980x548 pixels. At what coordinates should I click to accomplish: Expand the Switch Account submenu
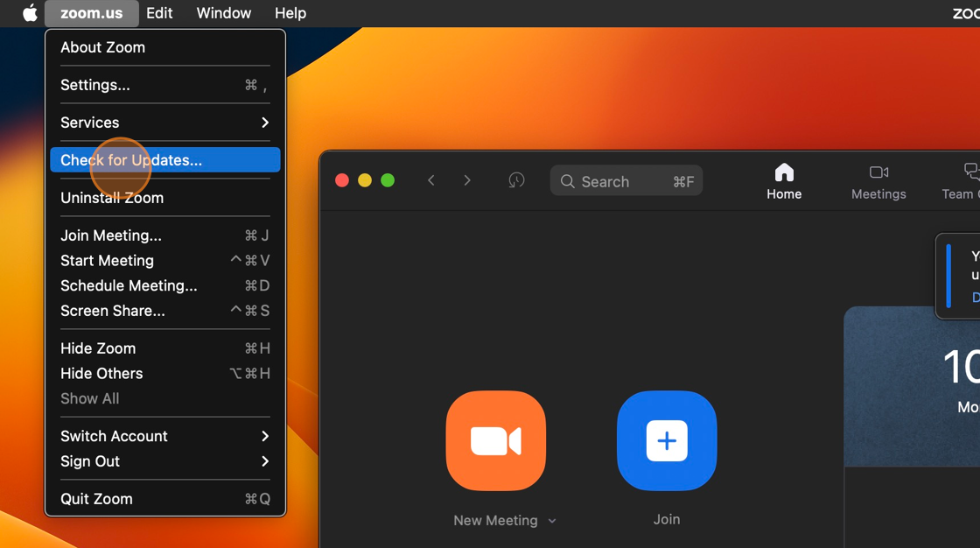coord(165,436)
